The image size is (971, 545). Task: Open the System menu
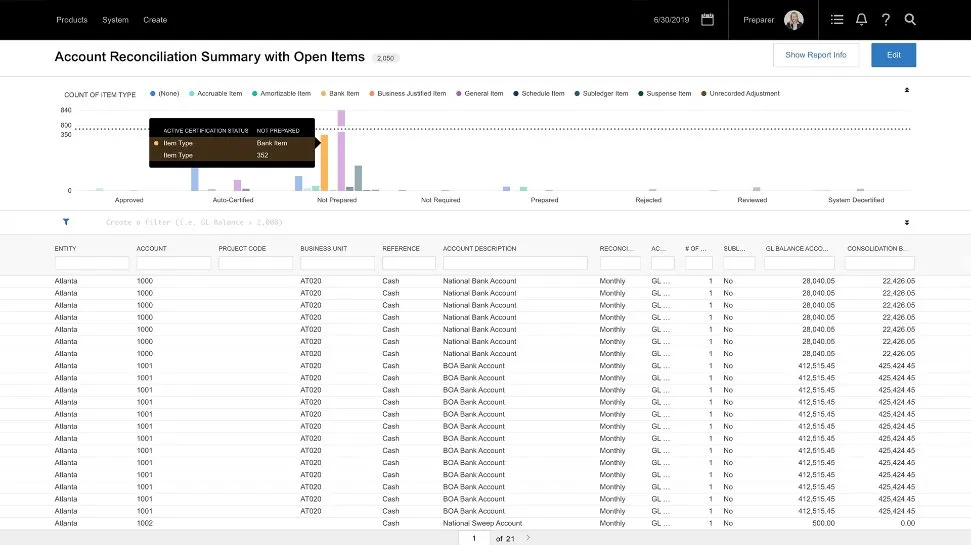(x=115, y=20)
